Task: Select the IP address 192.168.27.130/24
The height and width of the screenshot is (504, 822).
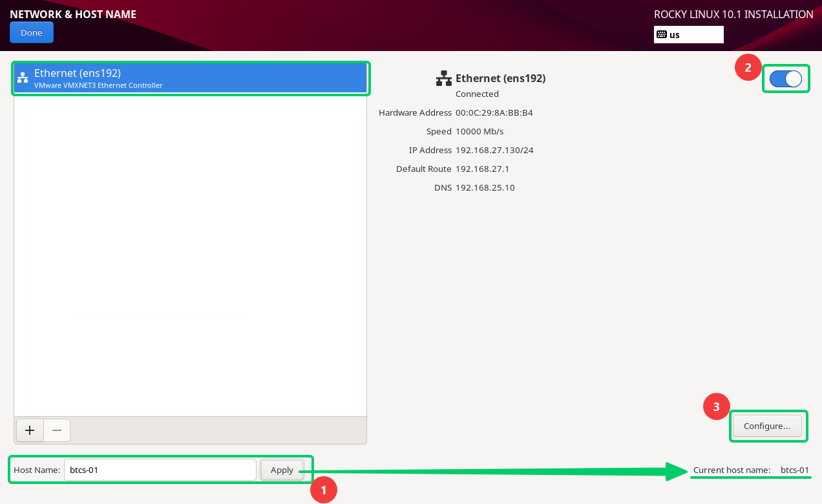Action: point(494,150)
